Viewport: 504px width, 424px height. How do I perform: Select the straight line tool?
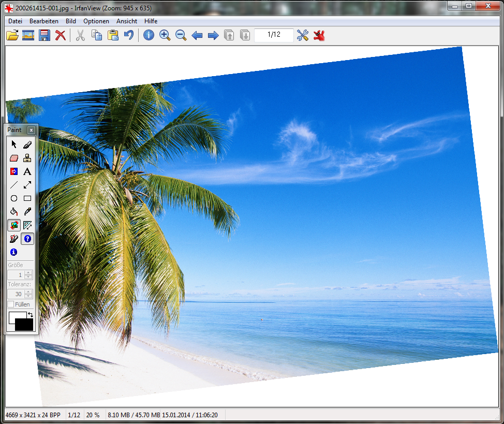tap(14, 185)
